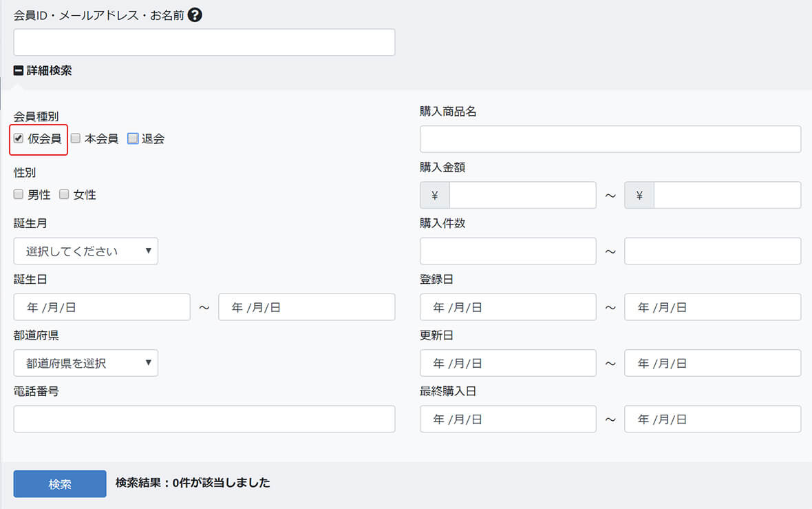812x509 pixels.
Task: Uncheck the 仮会員 checkbox
Action: [x=19, y=138]
